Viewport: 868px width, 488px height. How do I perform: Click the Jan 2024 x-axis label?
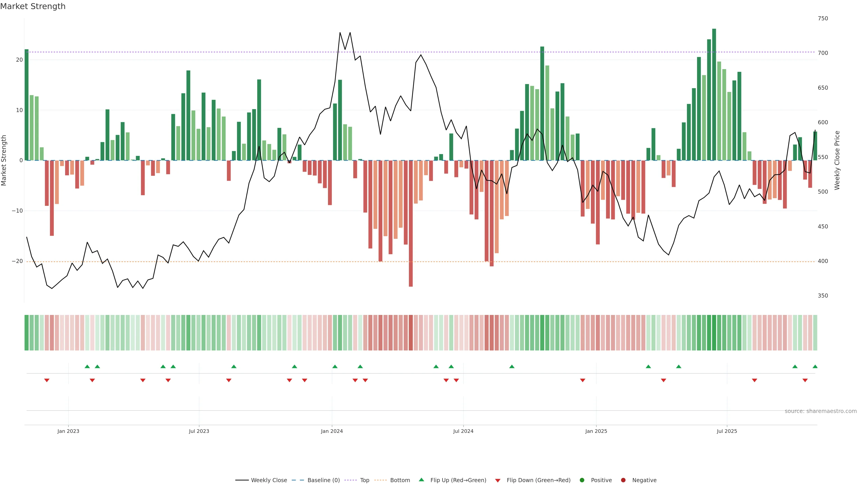point(332,431)
